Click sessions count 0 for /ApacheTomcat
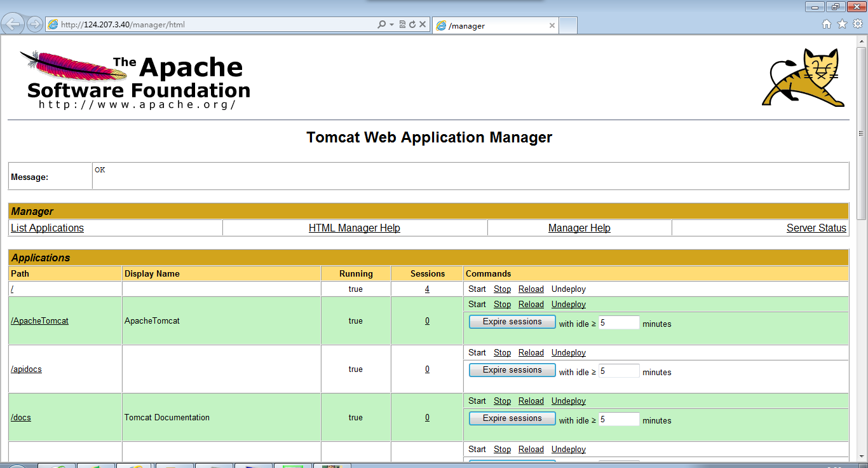 427,321
